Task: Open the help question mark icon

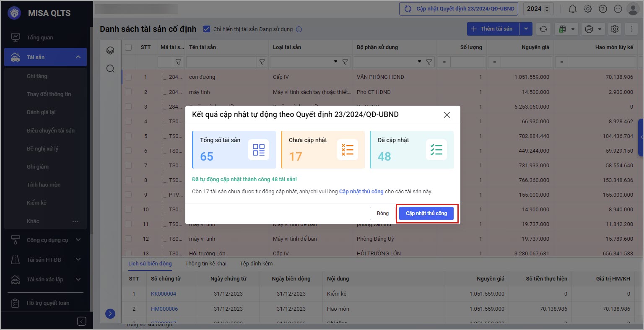Action: (x=602, y=9)
